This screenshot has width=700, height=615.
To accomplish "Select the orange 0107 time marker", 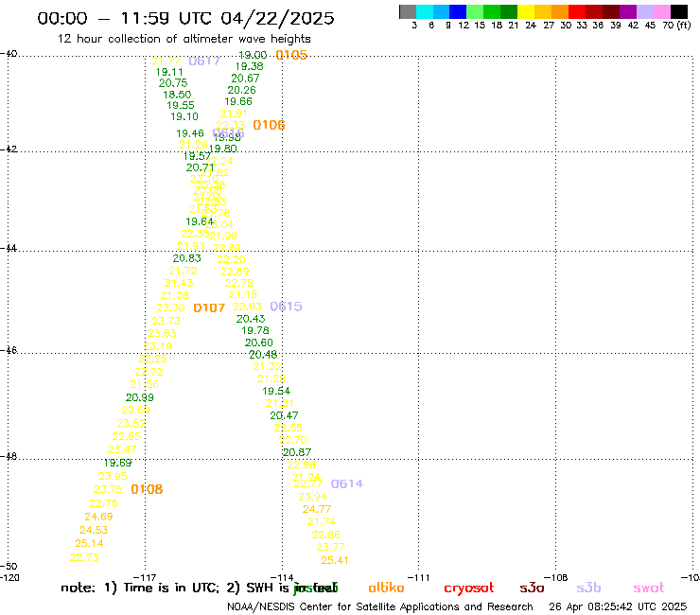I will [209, 307].
